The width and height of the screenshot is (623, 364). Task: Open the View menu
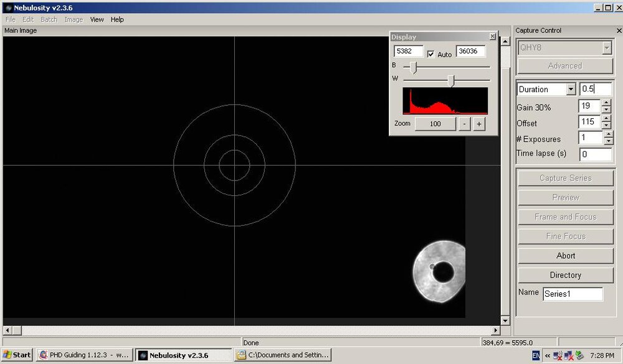(x=97, y=19)
